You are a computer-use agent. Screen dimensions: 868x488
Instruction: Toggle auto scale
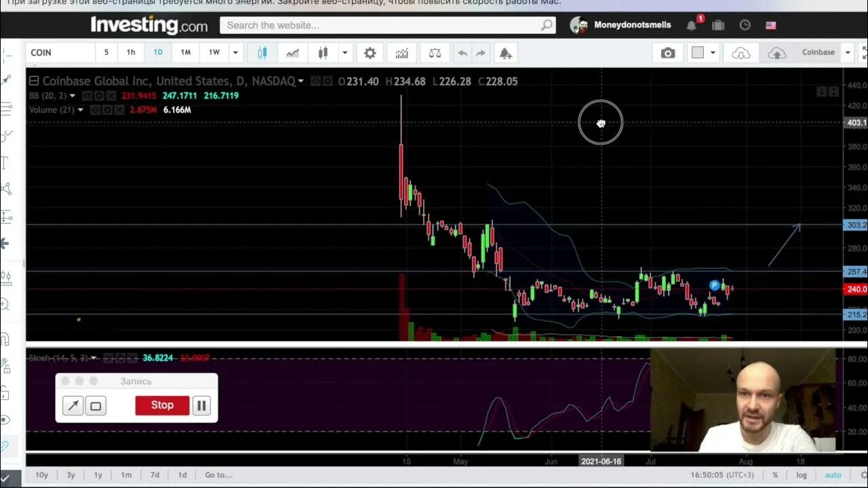[833, 475]
